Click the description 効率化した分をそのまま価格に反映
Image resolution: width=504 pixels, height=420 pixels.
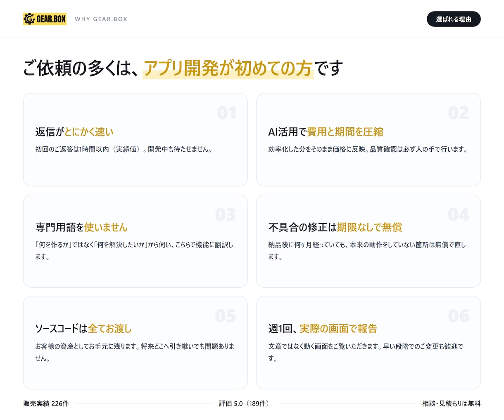[368, 149]
